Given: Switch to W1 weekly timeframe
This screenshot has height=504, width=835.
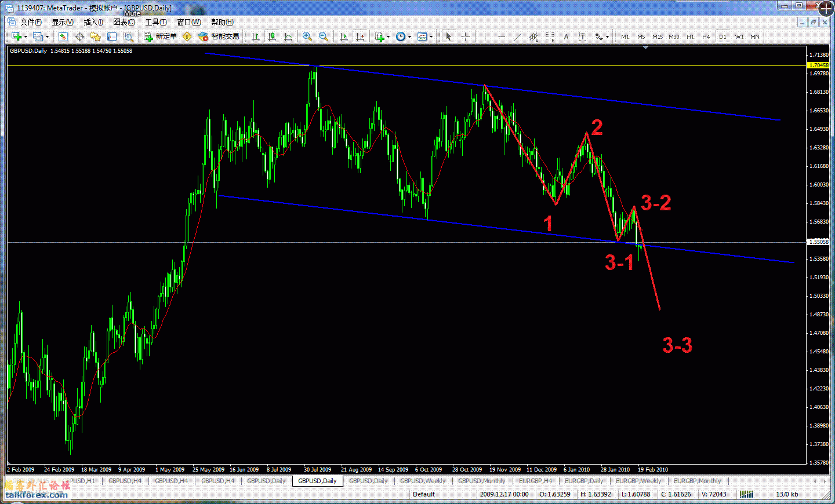Looking at the screenshot, I should pyautogui.click(x=739, y=36).
